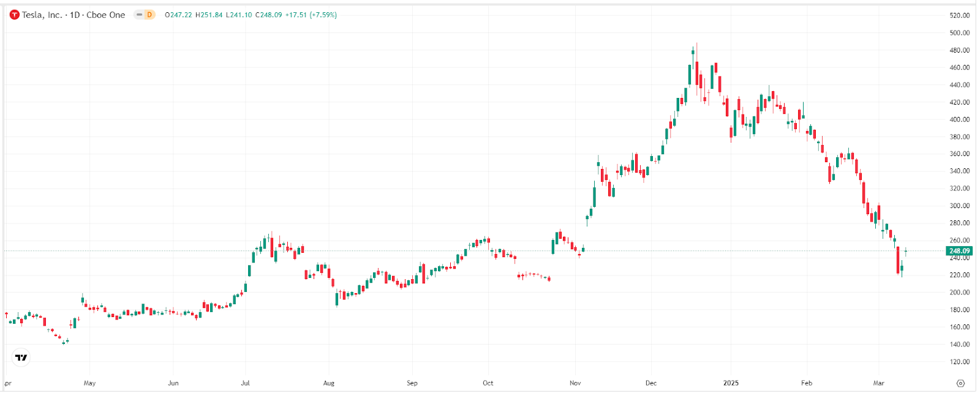980x396 pixels.
Task: Click the C248.09 close value in legend
Action: (269, 15)
